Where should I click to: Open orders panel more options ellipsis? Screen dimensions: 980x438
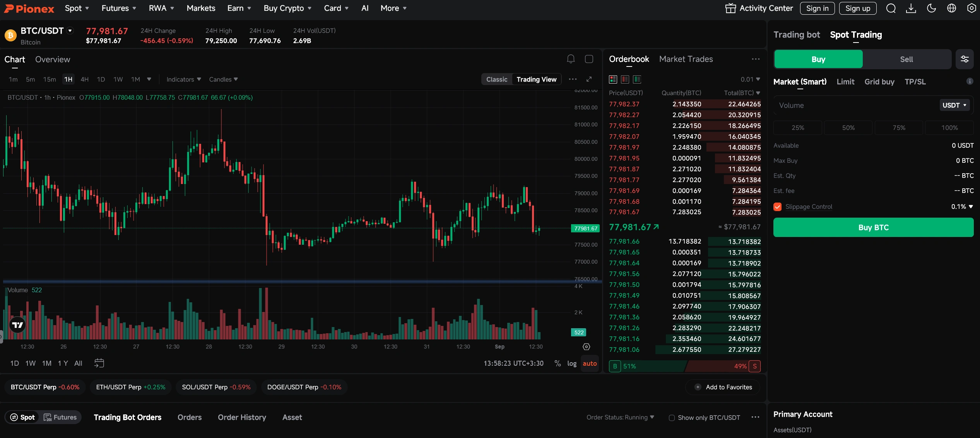click(x=755, y=417)
